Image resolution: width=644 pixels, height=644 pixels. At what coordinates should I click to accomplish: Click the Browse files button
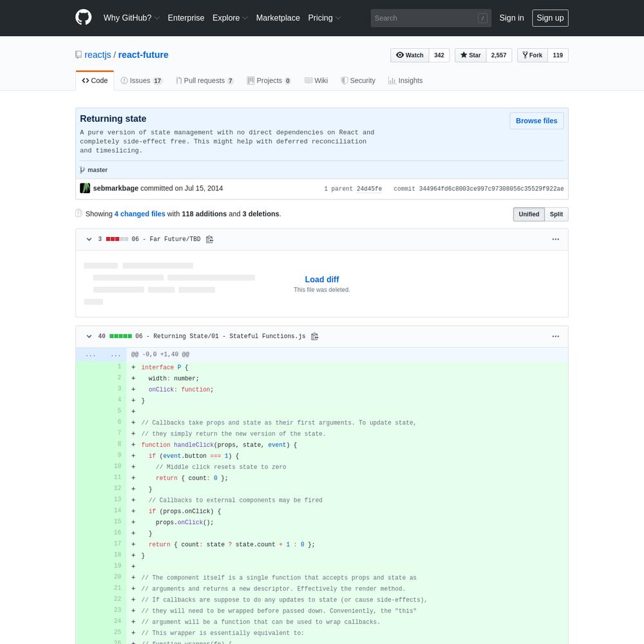[536, 121]
